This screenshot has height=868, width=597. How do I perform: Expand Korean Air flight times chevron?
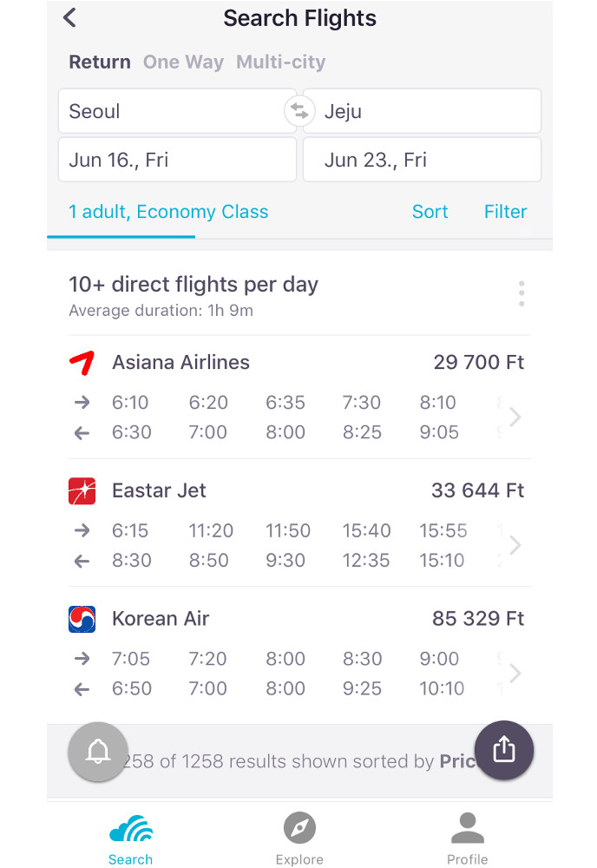click(515, 674)
